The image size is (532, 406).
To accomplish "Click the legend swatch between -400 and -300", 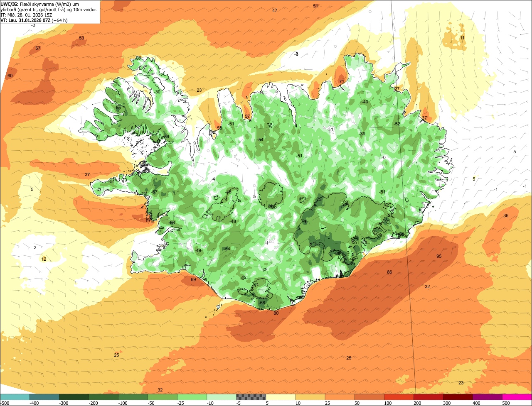I will pyautogui.click(x=44, y=397).
